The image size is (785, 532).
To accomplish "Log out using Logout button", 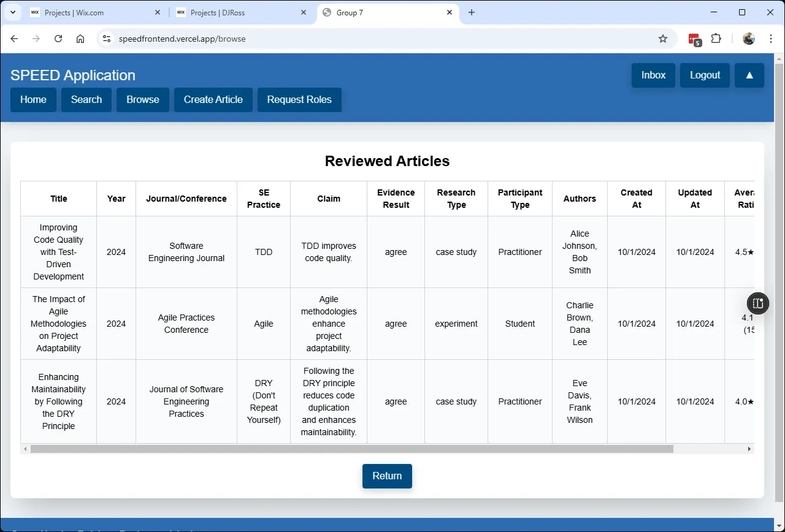I will 705,75.
